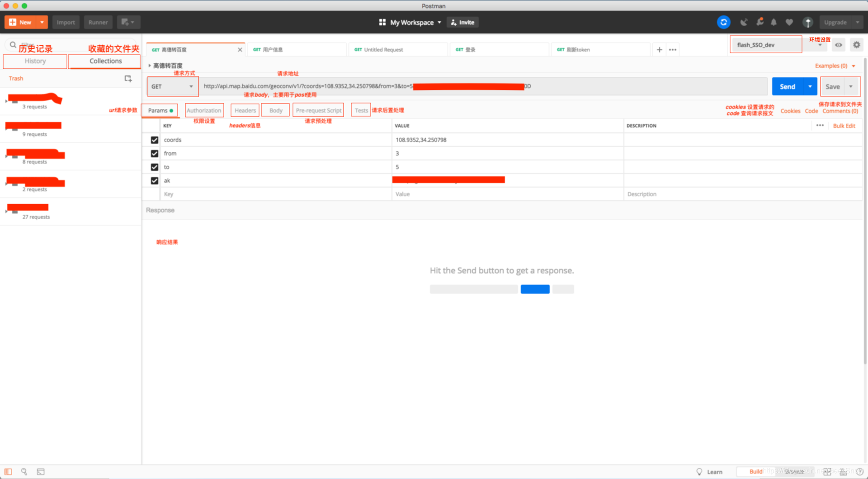The image size is (868, 479).
Task: Open a new request tab with plus icon
Action: (x=659, y=50)
